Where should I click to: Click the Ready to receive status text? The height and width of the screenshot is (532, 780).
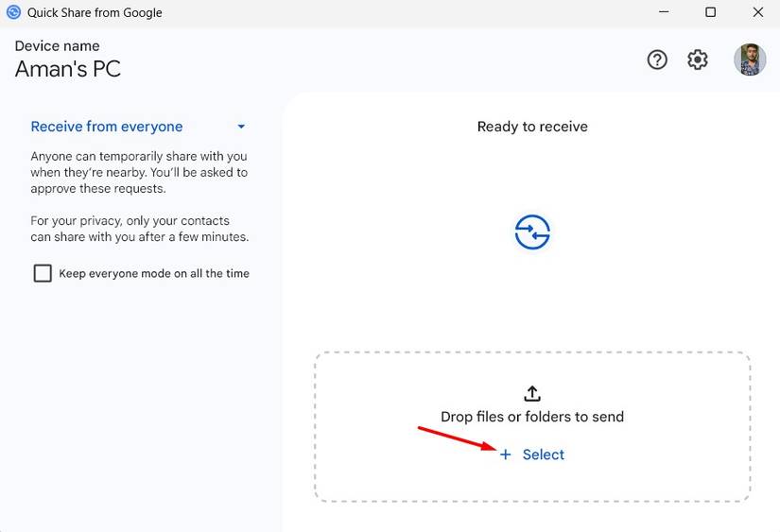tap(532, 127)
